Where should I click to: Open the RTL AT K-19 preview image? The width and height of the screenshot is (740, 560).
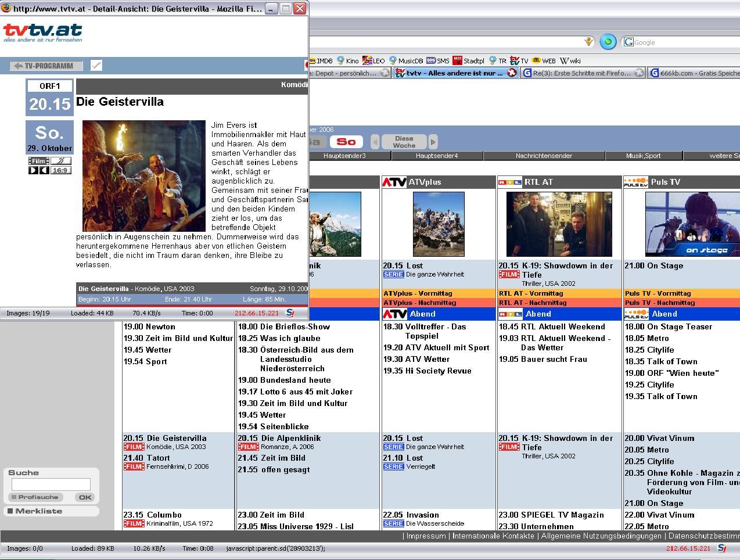point(559,224)
